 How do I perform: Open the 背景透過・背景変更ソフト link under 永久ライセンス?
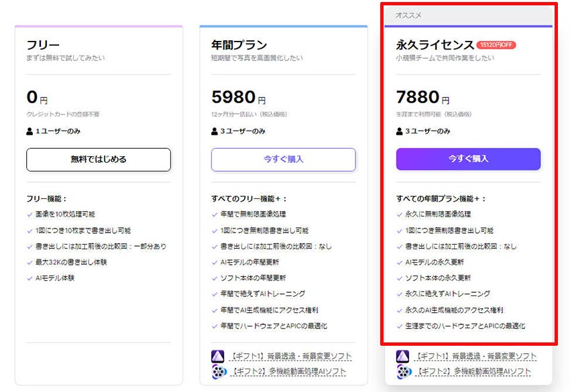pyautogui.click(x=475, y=356)
